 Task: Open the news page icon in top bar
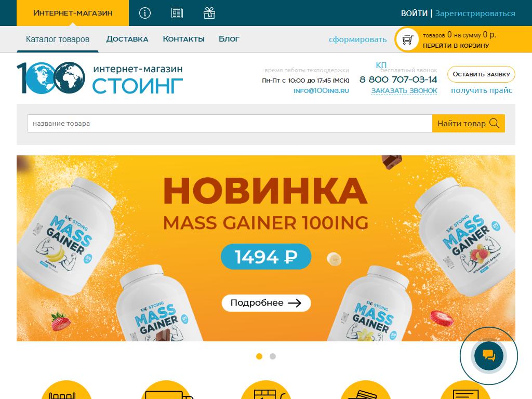pos(177,13)
